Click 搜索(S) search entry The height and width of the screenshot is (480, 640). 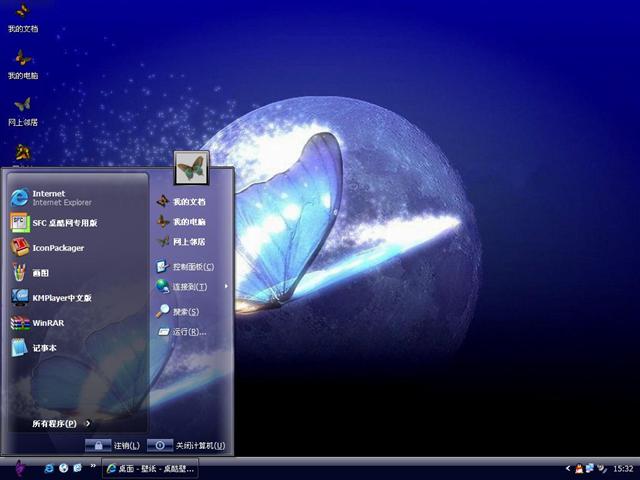point(185,312)
